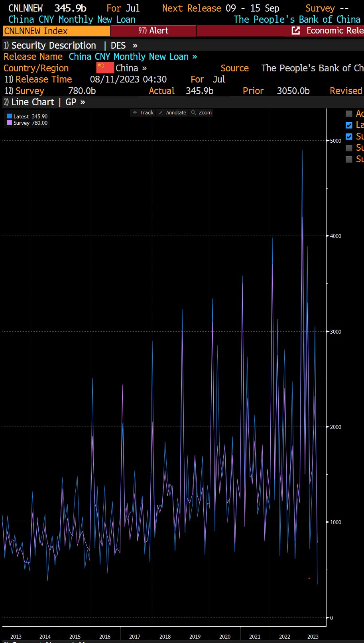The width and height of the screenshot is (364, 643).
Task: Click the 2022 year label on axis
Action: point(285,637)
